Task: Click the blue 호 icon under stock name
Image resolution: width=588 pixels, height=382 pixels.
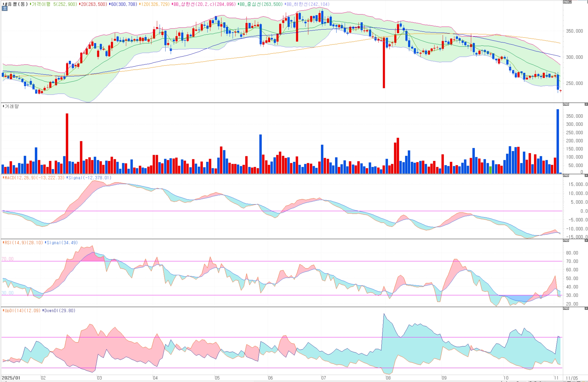Action: (5, 8)
